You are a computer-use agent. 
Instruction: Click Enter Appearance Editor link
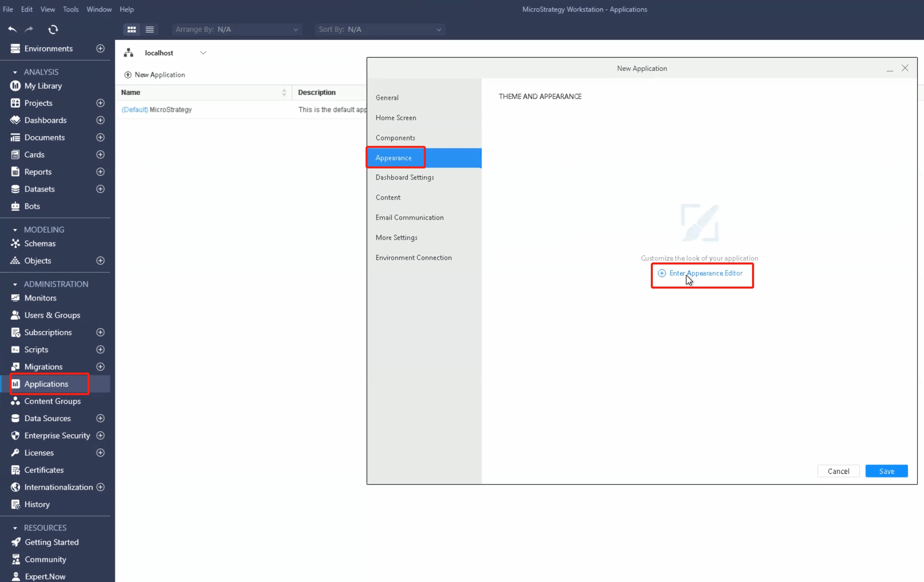click(700, 273)
